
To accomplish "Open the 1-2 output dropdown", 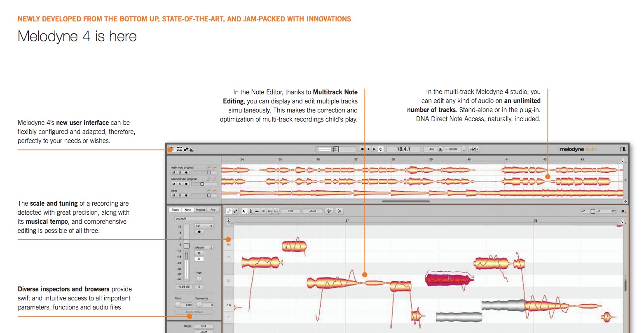I will point(204,226).
